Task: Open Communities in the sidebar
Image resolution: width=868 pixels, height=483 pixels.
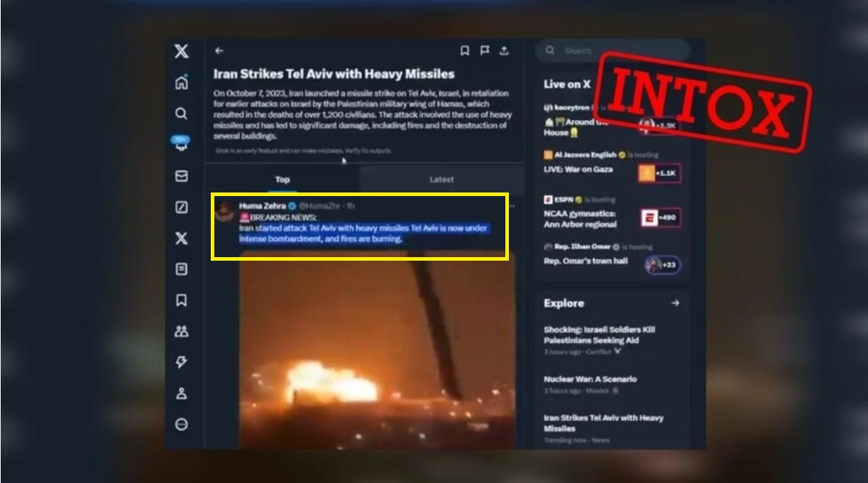Action: point(182,331)
